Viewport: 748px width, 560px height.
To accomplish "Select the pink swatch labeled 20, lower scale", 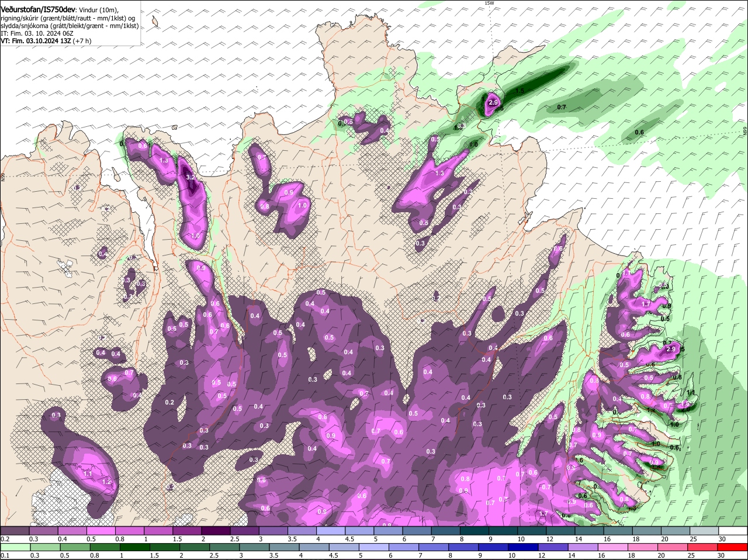I will 673,547.
